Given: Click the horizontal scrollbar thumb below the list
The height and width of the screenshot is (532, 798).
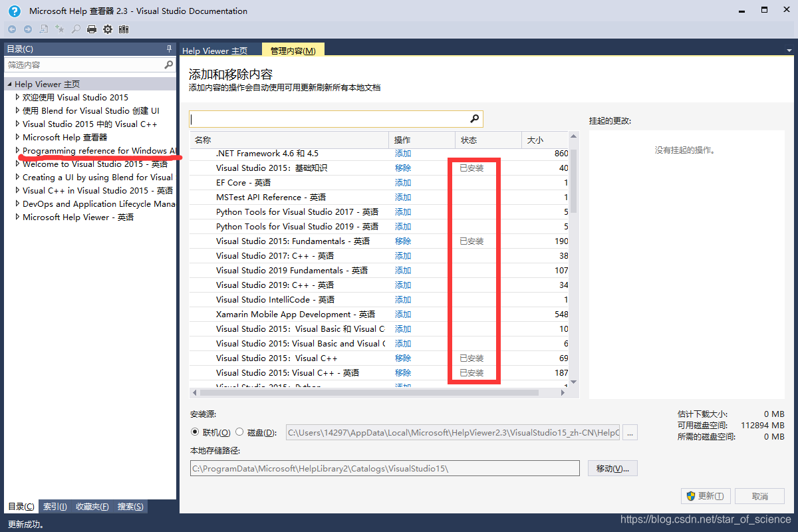Looking at the screenshot, I should [368, 392].
